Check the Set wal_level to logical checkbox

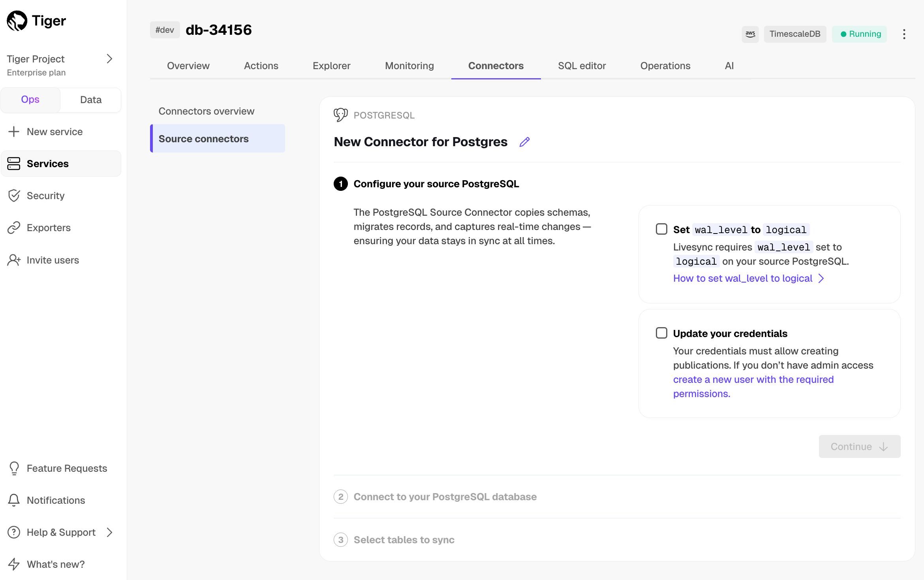point(661,229)
